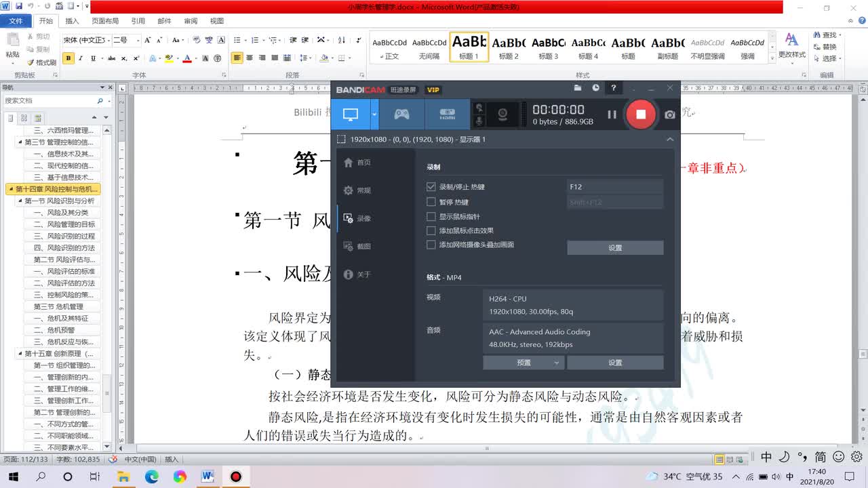Screen dimensions: 868x488
Task: Select Bandicam screen recording mode icon
Action: 351,114
